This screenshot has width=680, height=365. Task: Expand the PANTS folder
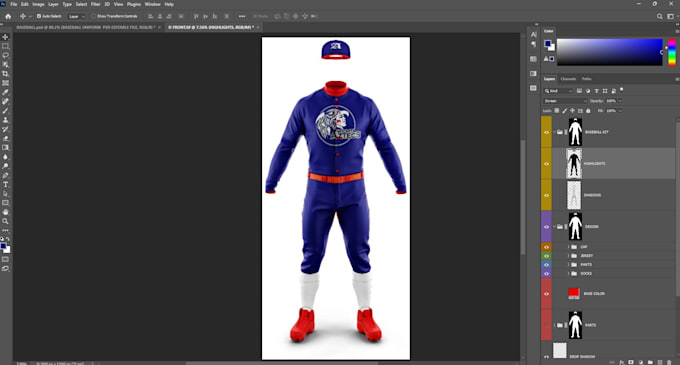569,264
